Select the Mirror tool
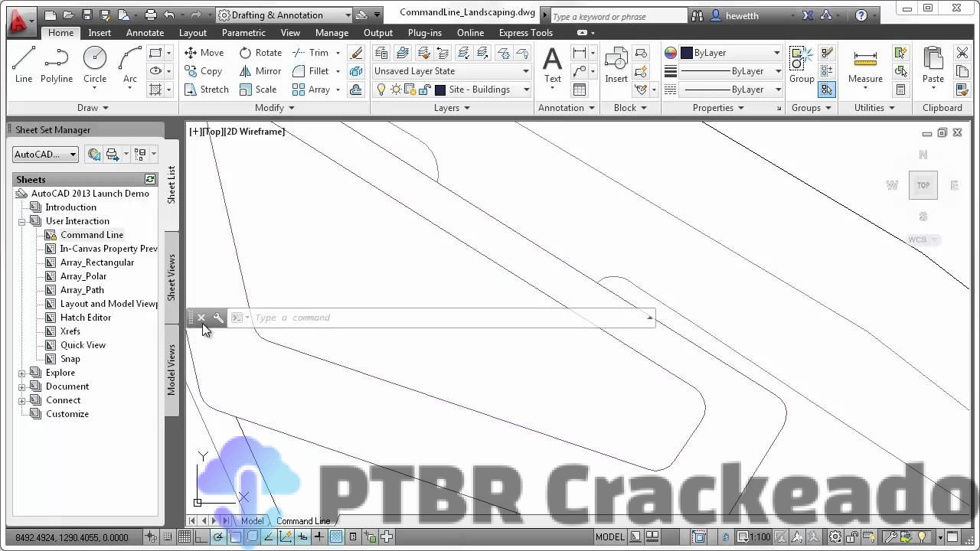This screenshot has width=980, height=551. point(260,71)
